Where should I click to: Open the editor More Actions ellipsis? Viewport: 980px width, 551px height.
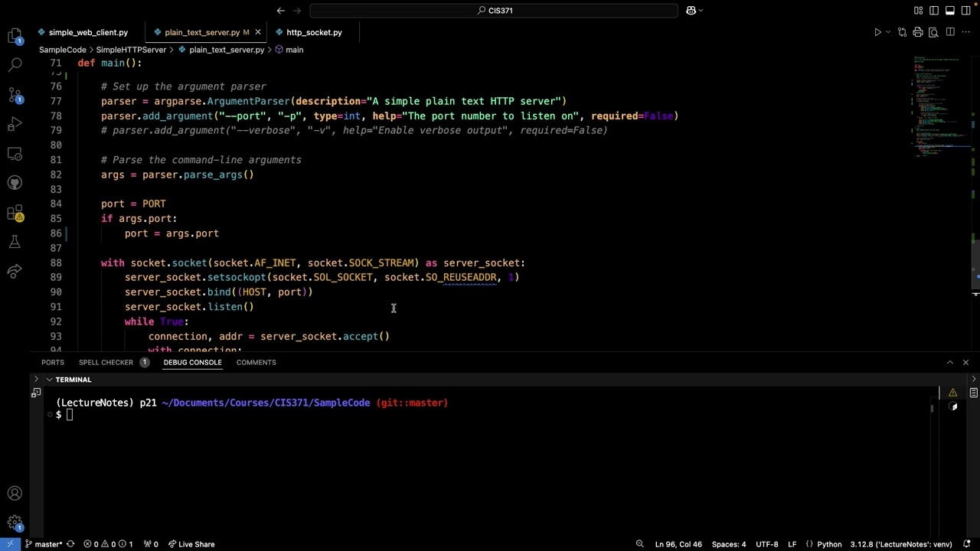[x=966, y=32]
